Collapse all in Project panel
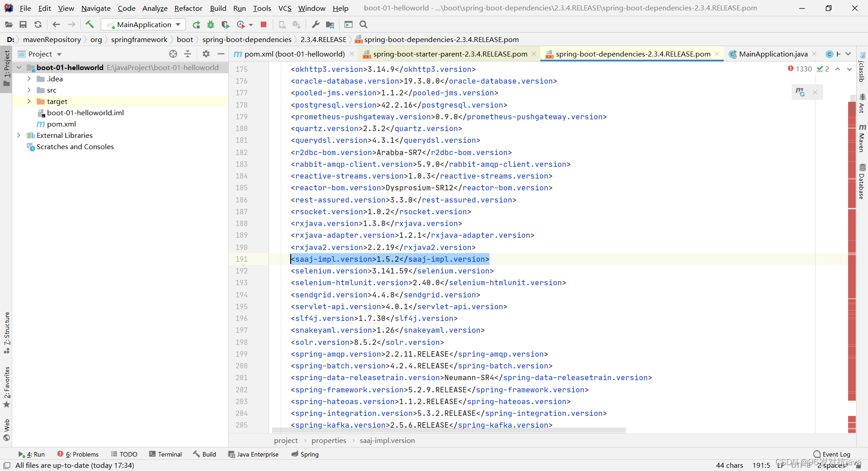 tap(188, 54)
